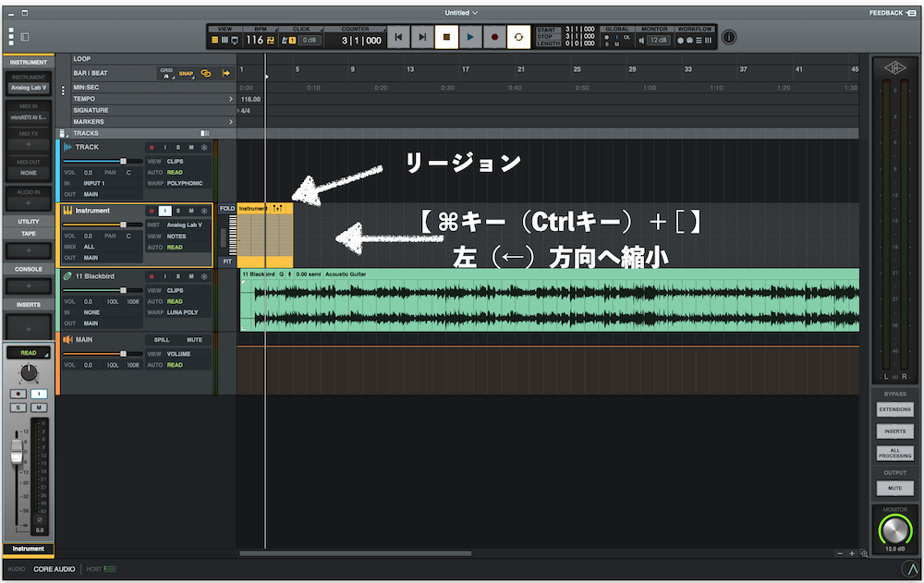Click the return-to-start transport button
Image resolution: width=924 pixels, height=583 pixels.
pos(398,38)
